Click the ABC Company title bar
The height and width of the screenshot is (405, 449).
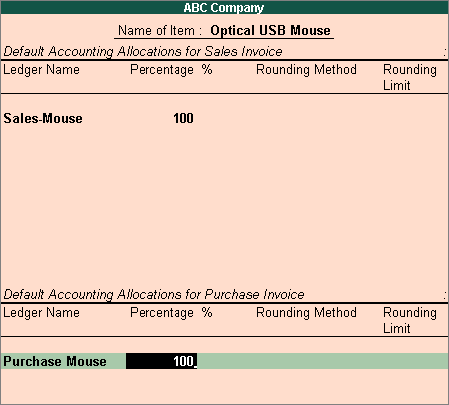click(x=224, y=7)
